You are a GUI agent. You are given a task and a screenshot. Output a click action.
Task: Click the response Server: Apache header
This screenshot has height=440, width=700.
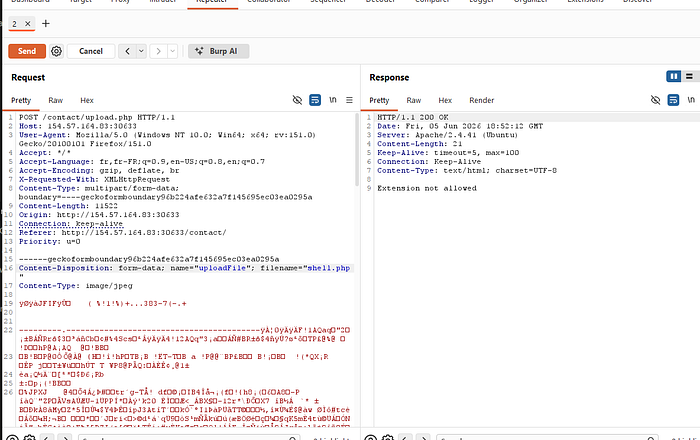pos(447,135)
